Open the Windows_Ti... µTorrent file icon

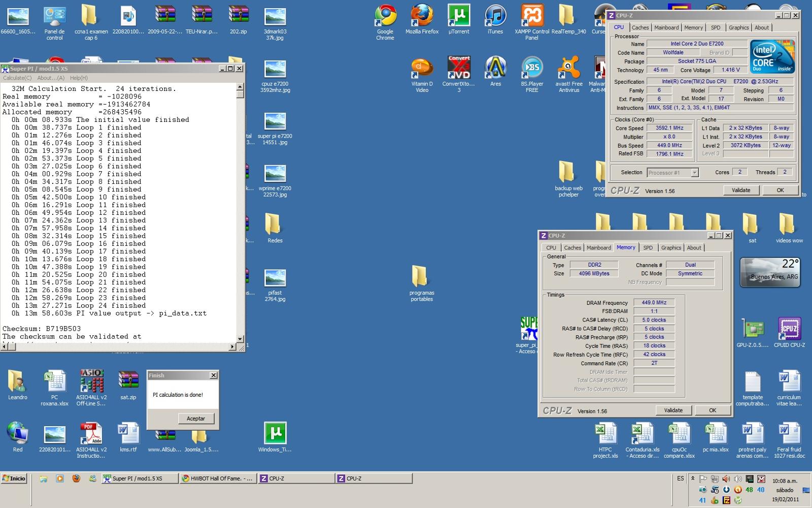coord(275,437)
